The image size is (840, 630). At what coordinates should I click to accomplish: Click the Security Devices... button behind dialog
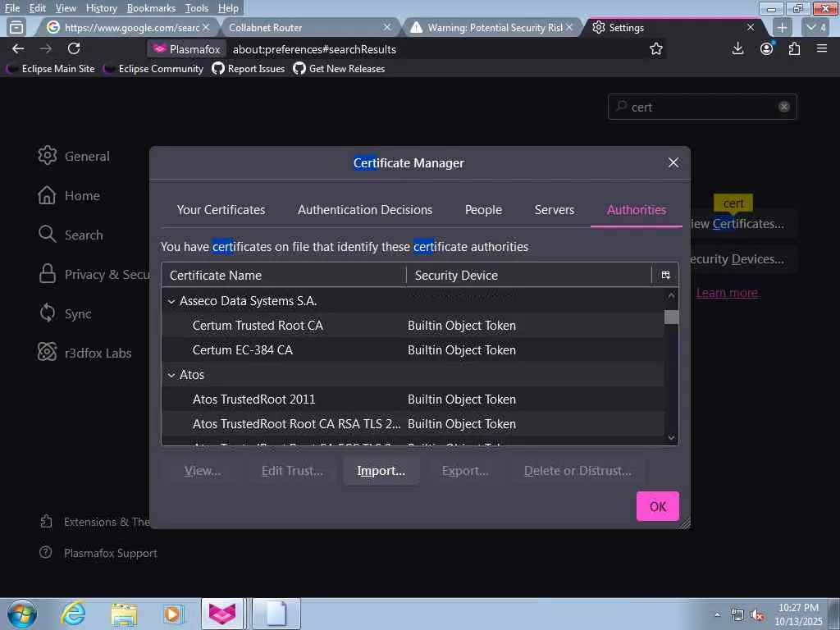click(743, 258)
